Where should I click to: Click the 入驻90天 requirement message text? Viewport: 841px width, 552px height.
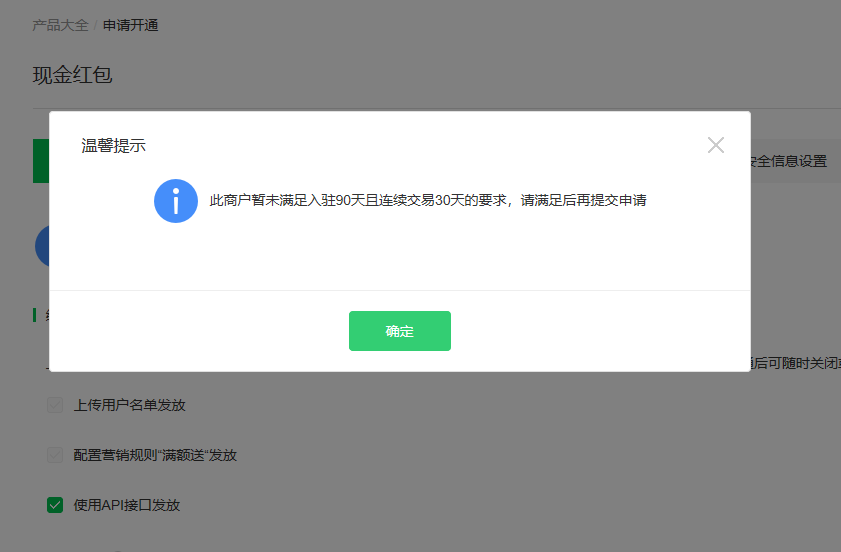pyautogui.click(x=428, y=201)
